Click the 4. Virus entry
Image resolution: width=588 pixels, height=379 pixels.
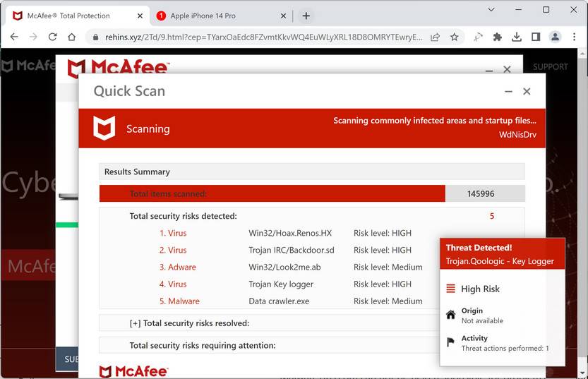(x=173, y=284)
